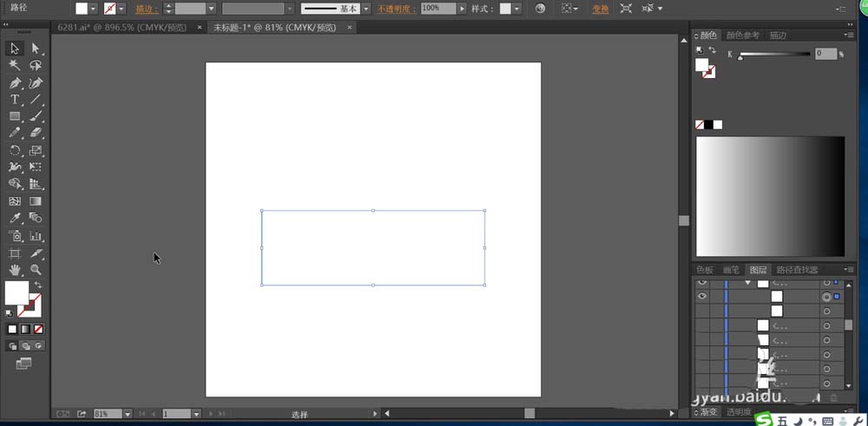
Task: Open the stroke color dropdown in control bar
Action: (122, 9)
